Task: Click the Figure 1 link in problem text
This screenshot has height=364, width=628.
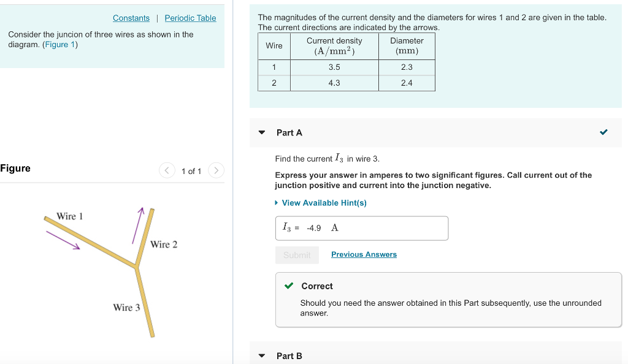Action: (x=59, y=44)
